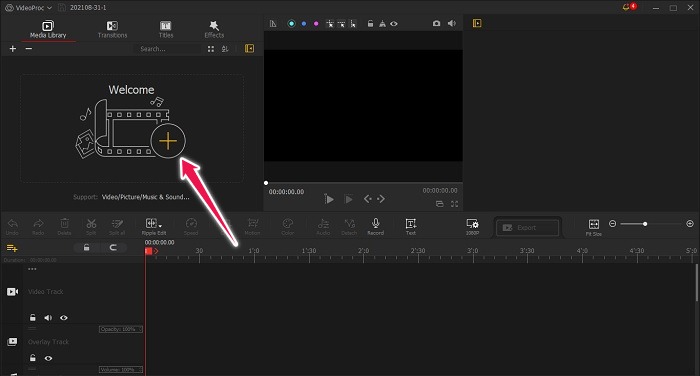The height and width of the screenshot is (376, 700).
Task: Add a vertical guide in the preview toolbar
Action: [x=353, y=24]
